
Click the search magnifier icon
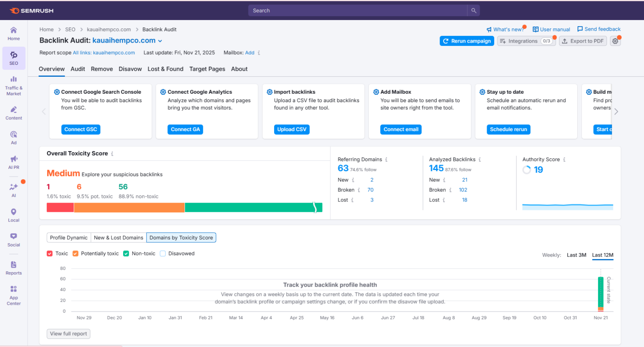tap(474, 10)
